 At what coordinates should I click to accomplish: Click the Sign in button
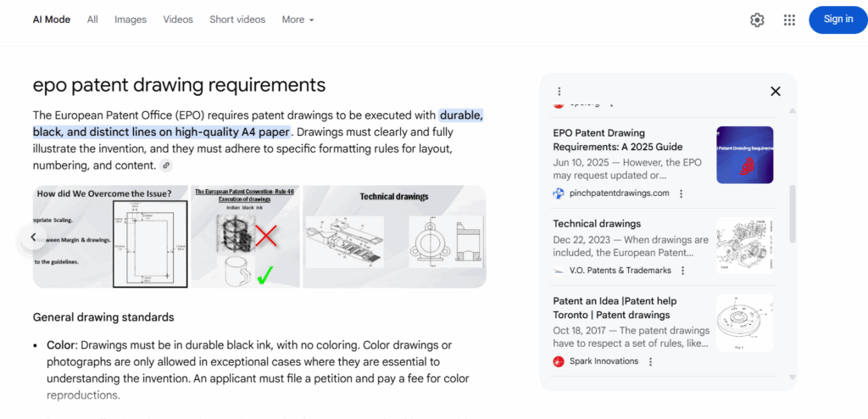pos(838,20)
